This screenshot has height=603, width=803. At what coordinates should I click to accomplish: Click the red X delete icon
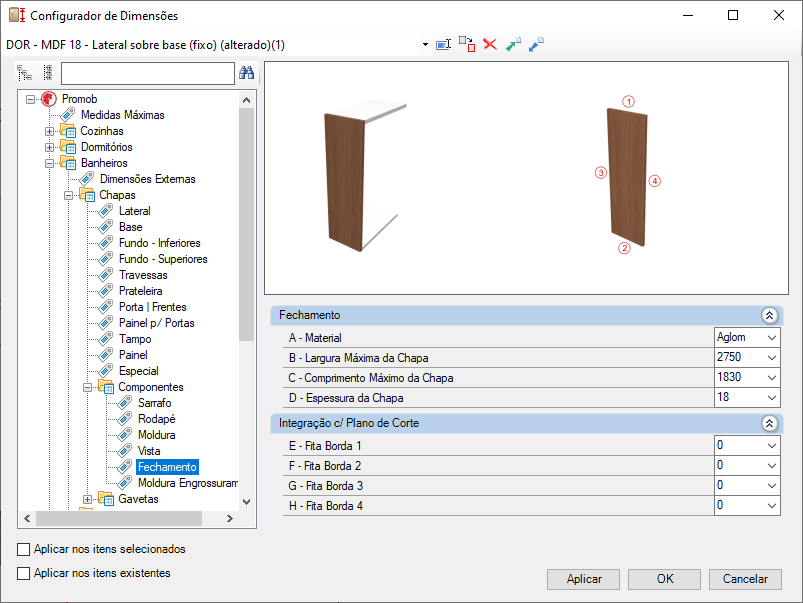pyautogui.click(x=490, y=45)
